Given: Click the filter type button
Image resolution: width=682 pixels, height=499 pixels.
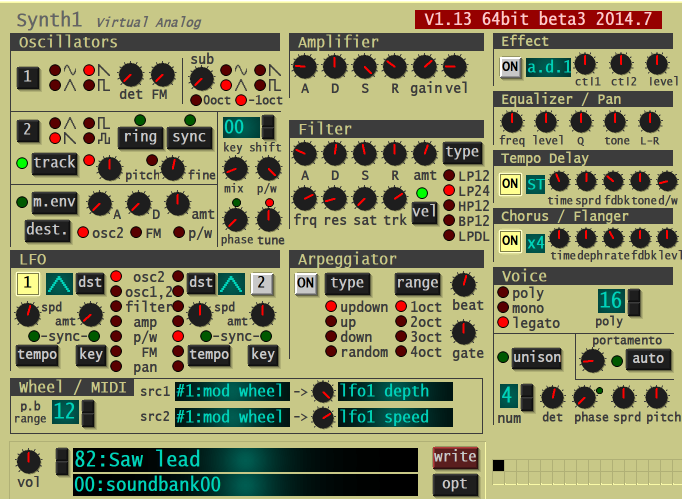Looking at the screenshot, I should (462, 152).
